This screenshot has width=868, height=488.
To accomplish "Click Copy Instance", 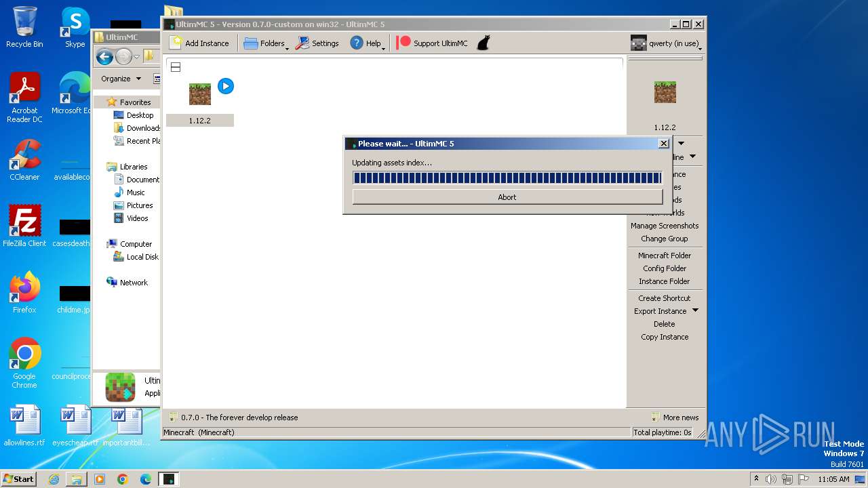I will coord(665,337).
